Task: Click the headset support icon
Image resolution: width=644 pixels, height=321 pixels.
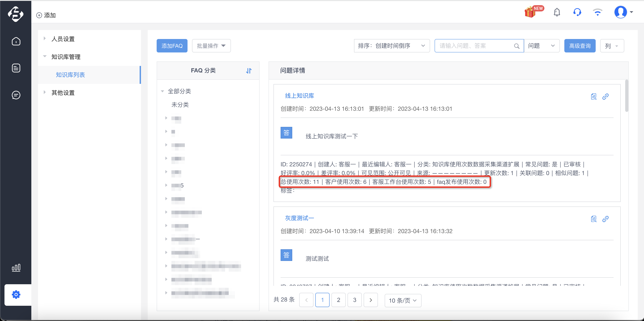Action: pos(577,12)
